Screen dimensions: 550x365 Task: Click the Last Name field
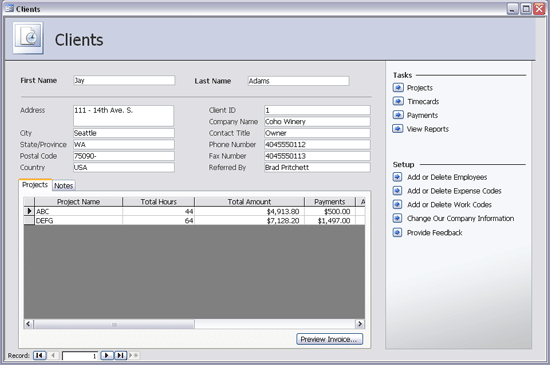tap(299, 81)
